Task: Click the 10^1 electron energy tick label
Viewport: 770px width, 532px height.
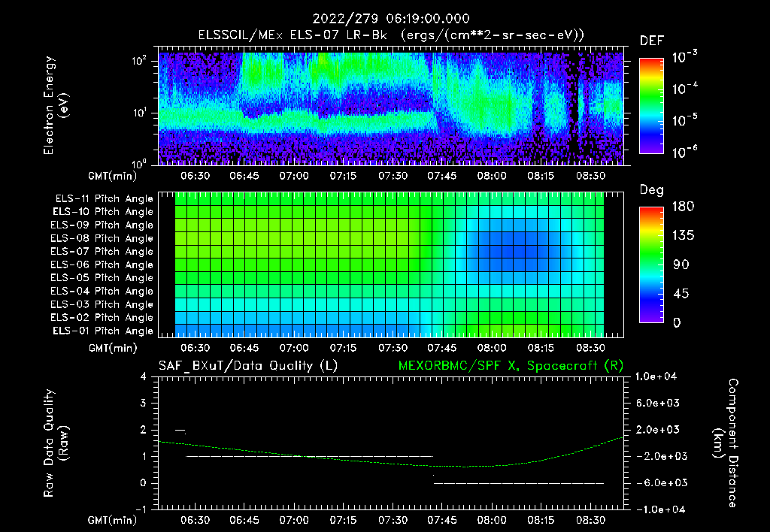Action: click(139, 113)
